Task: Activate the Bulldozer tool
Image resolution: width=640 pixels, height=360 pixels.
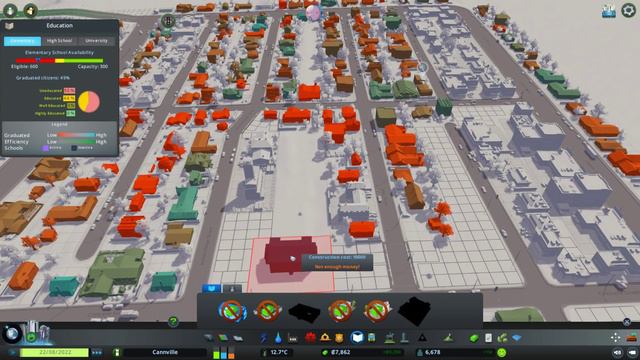Action: point(632,338)
